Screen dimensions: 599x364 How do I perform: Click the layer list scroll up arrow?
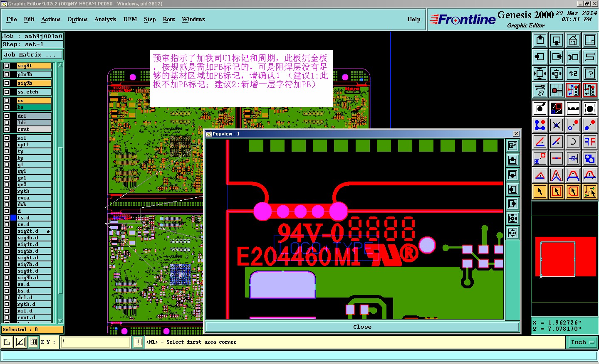coord(61,65)
